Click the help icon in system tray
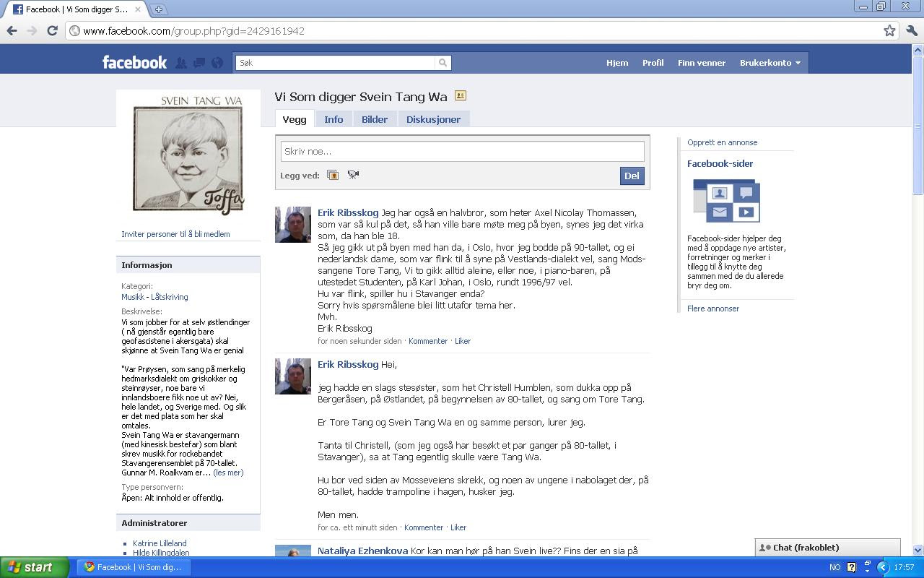924x578 pixels. click(851, 567)
